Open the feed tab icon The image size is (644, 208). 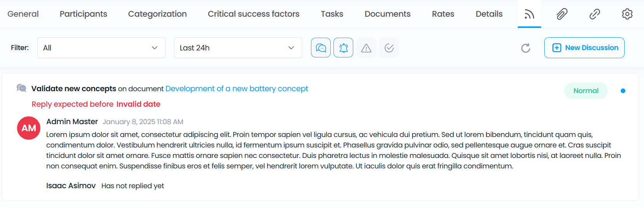point(529,14)
